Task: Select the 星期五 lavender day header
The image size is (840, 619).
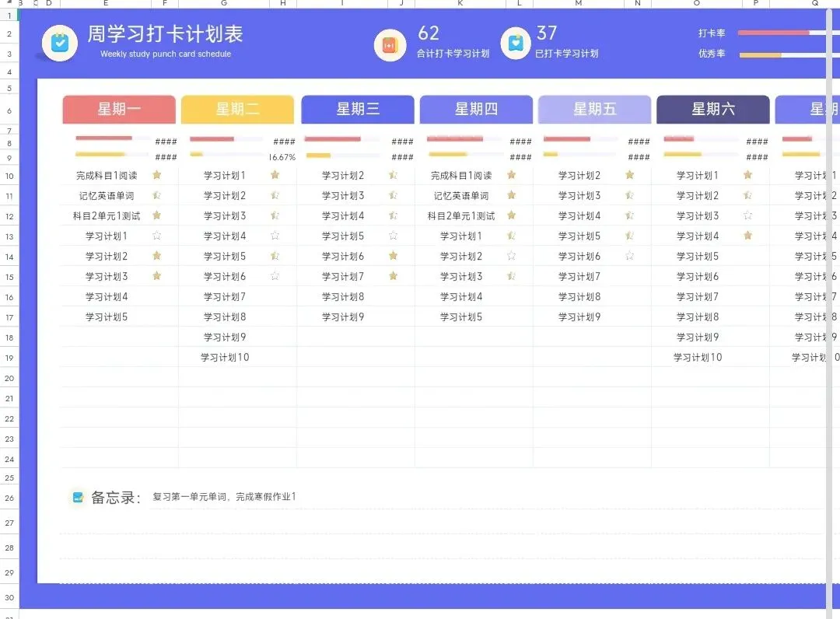Action: tap(595, 109)
